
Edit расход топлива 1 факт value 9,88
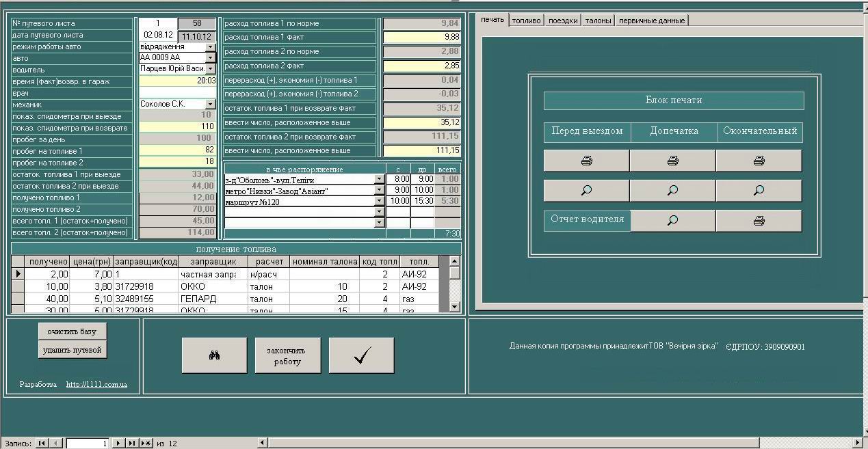point(421,37)
